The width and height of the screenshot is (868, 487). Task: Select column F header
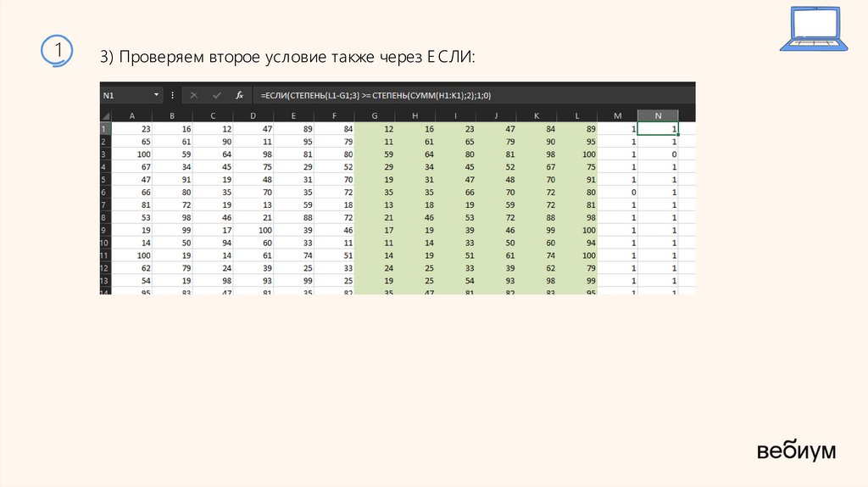click(334, 115)
